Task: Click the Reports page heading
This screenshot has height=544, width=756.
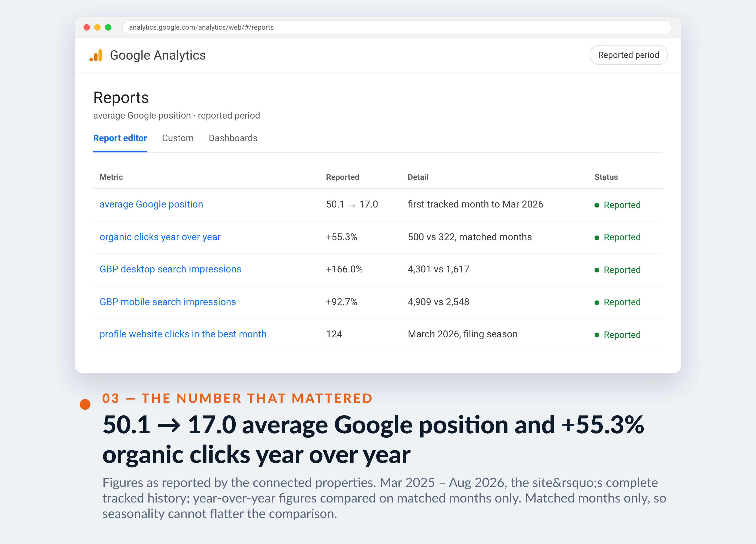Action: [121, 98]
